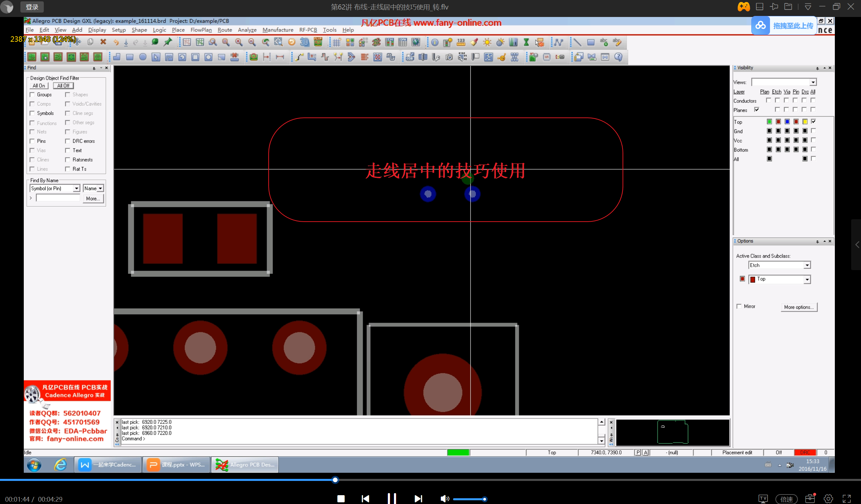Open the Route menu
Viewport: 861px width, 504px height.
point(225,30)
